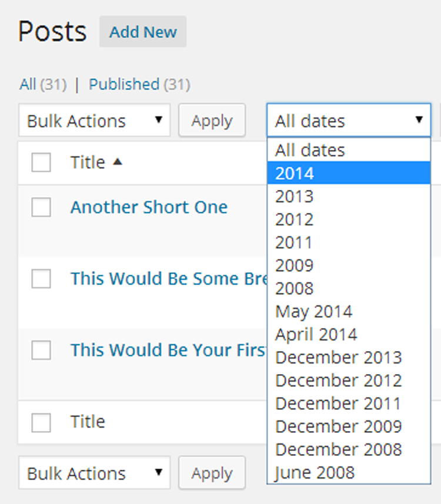Click the top Apply button

coord(212,120)
